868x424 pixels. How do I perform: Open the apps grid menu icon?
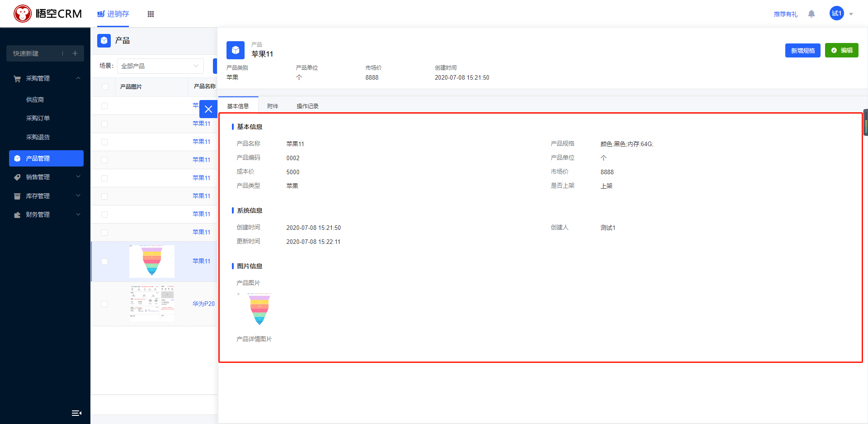pyautogui.click(x=151, y=14)
